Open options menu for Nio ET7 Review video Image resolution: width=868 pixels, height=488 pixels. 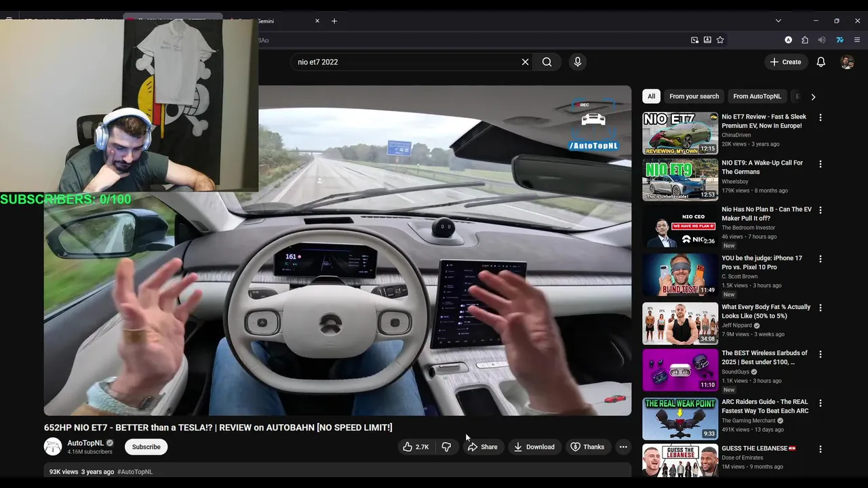coord(821,118)
